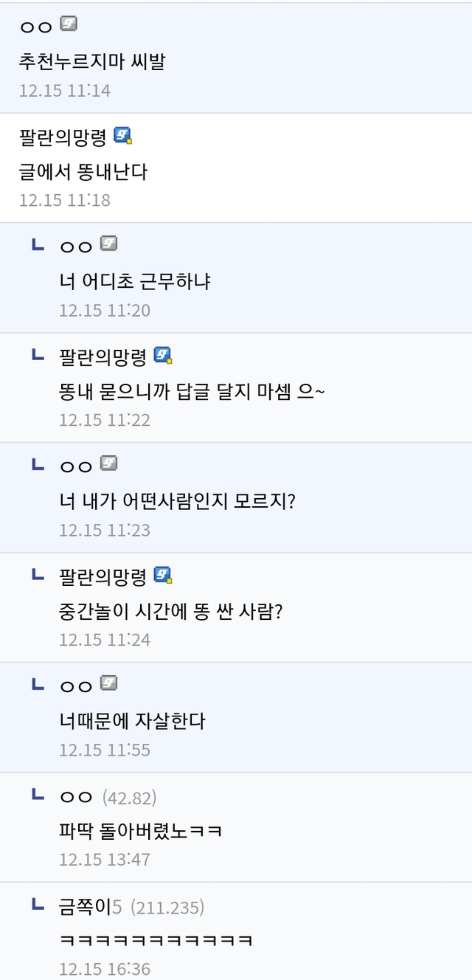Click the blue gallog icon beside 팔란의망령 at 11:18
The image size is (472, 980).
pos(122,135)
